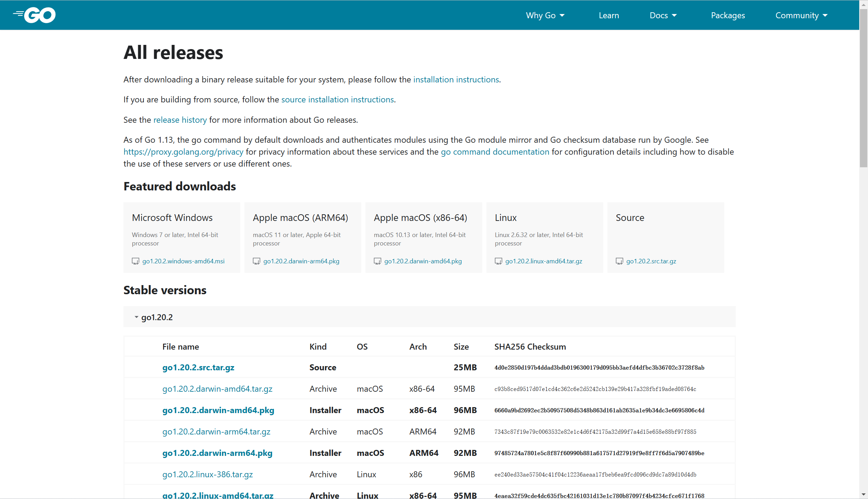Open the Why Go dropdown menu
Screen dimensions: 868x499
click(545, 15)
